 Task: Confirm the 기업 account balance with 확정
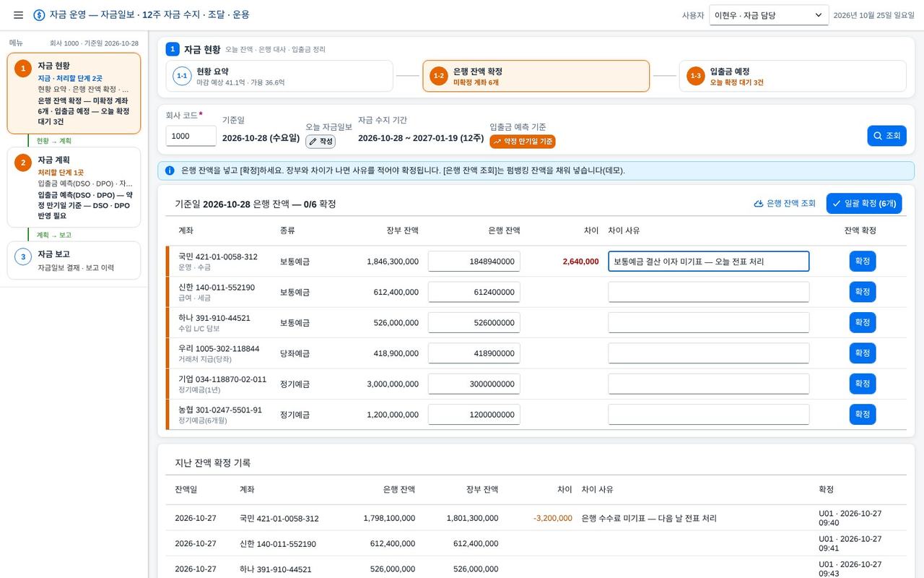[x=863, y=384]
